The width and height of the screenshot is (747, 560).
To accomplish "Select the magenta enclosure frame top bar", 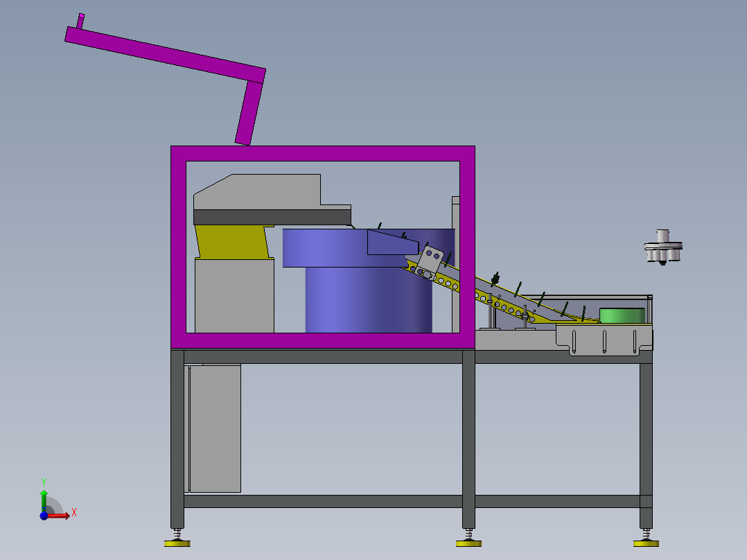I will point(323,153).
